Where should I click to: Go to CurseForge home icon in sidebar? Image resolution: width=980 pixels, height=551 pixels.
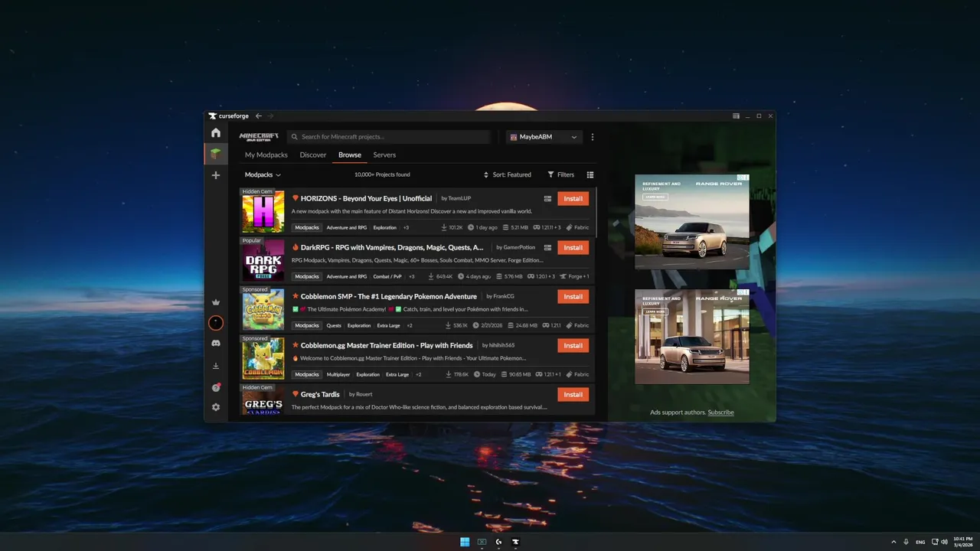216,133
